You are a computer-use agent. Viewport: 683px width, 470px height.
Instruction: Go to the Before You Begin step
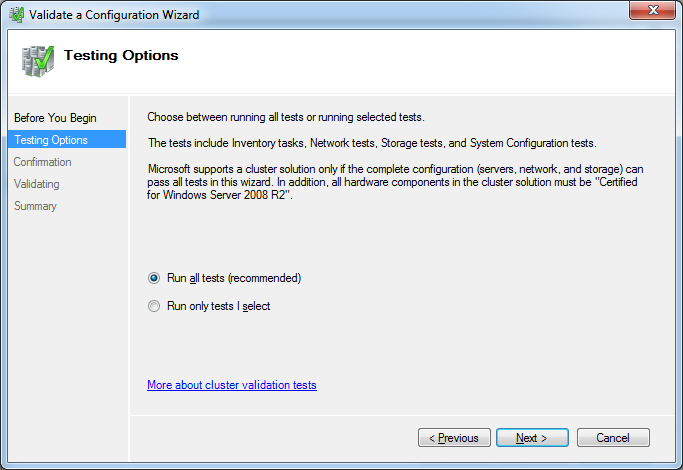coord(55,118)
